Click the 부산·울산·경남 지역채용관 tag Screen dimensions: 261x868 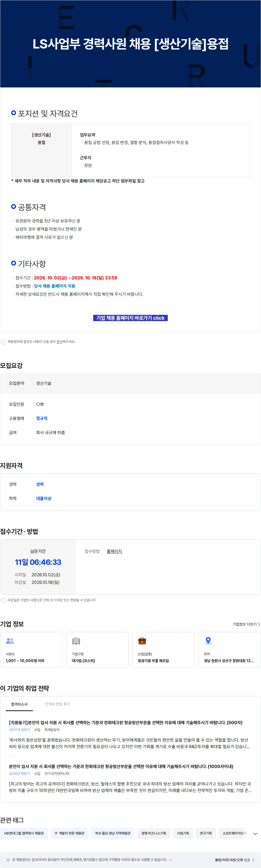point(113,833)
